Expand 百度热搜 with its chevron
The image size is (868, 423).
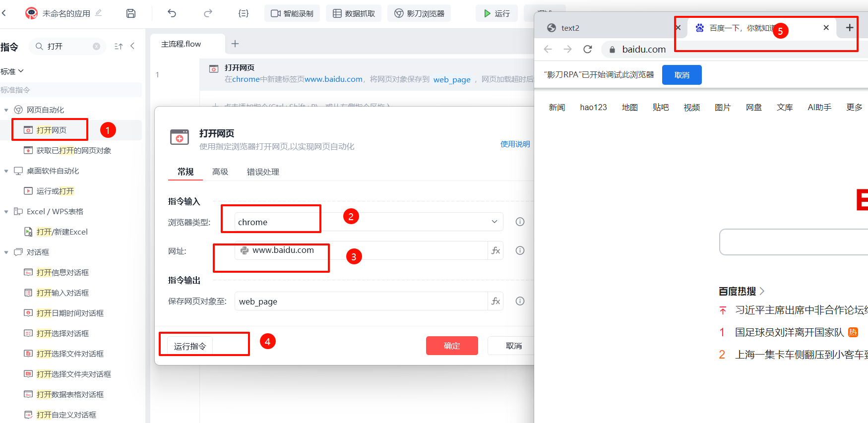[x=762, y=291]
